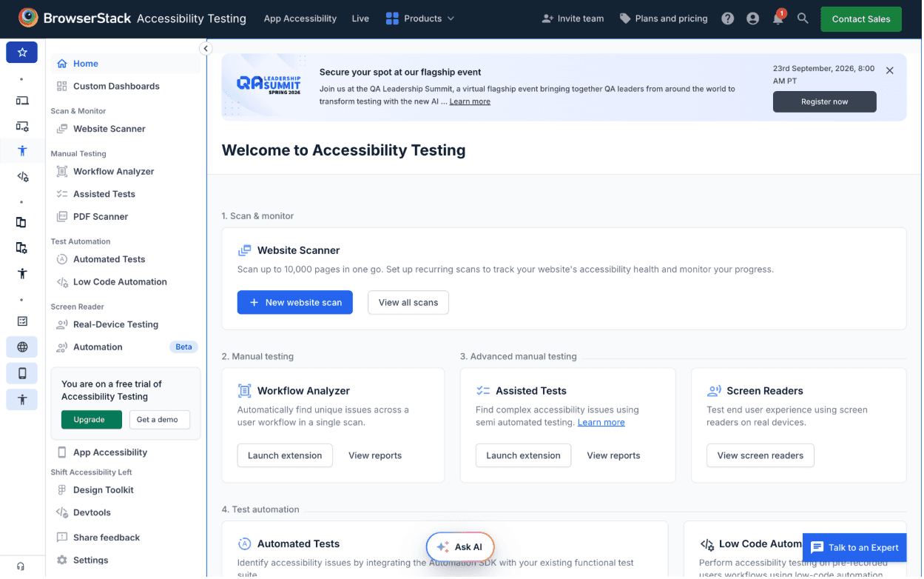Select Automation Beta item in sidebar
Viewport: 924px width, 579px height.
pyautogui.click(x=125, y=348)
